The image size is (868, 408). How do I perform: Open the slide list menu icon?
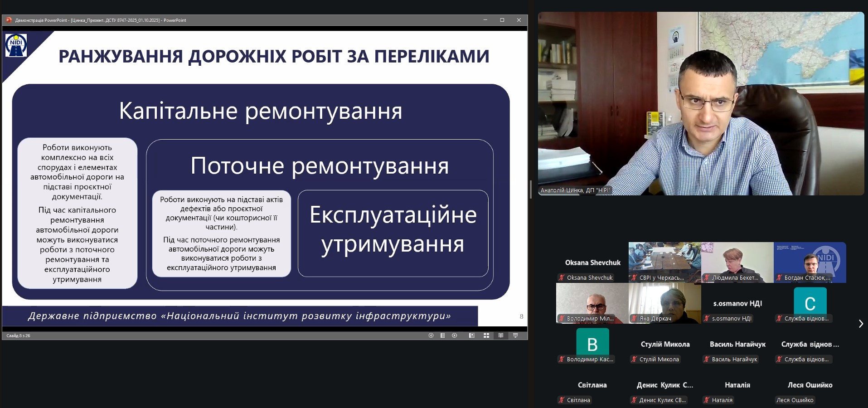point(442,335)
